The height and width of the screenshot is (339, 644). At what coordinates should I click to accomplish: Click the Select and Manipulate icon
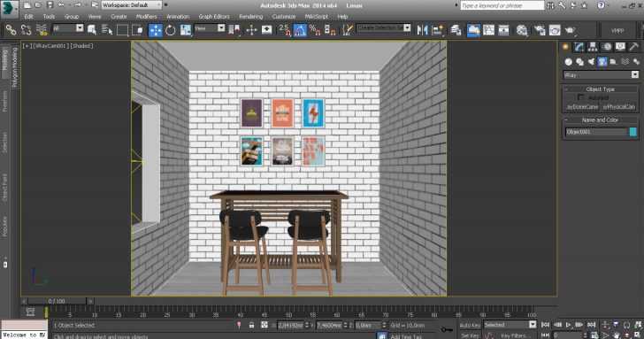(251, 29)
